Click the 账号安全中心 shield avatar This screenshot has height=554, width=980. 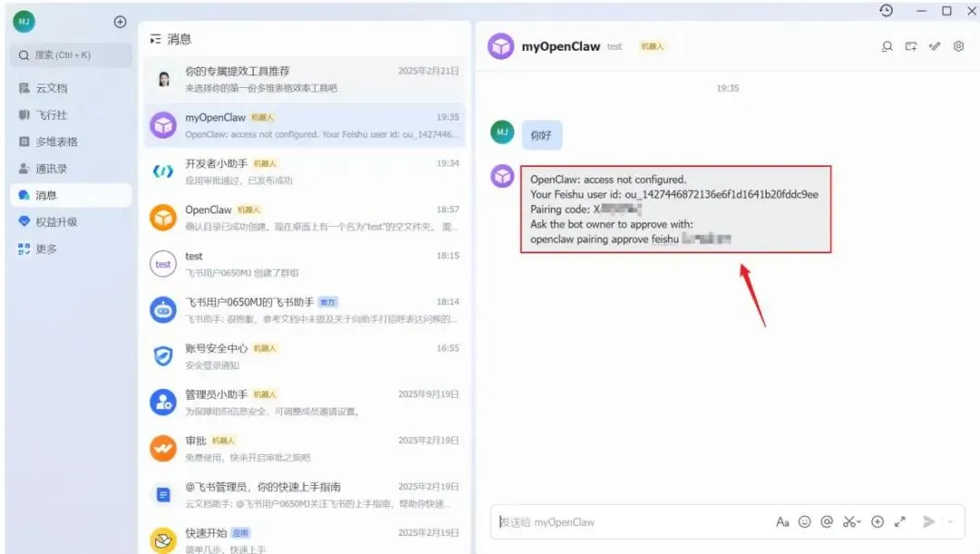pos(163,356)
